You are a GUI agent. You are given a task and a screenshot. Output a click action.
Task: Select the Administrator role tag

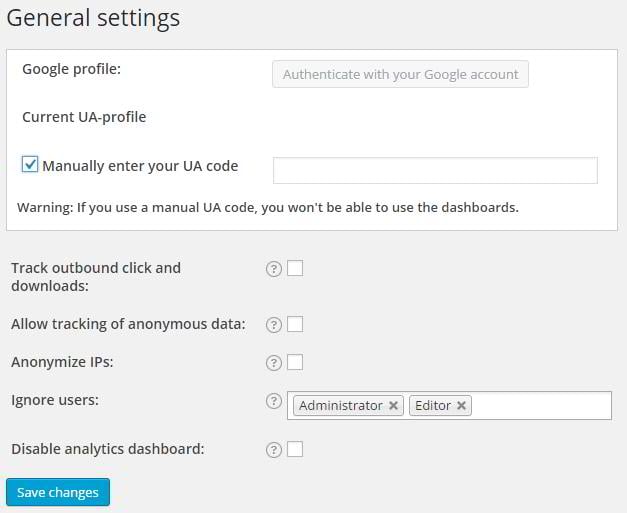340,405
